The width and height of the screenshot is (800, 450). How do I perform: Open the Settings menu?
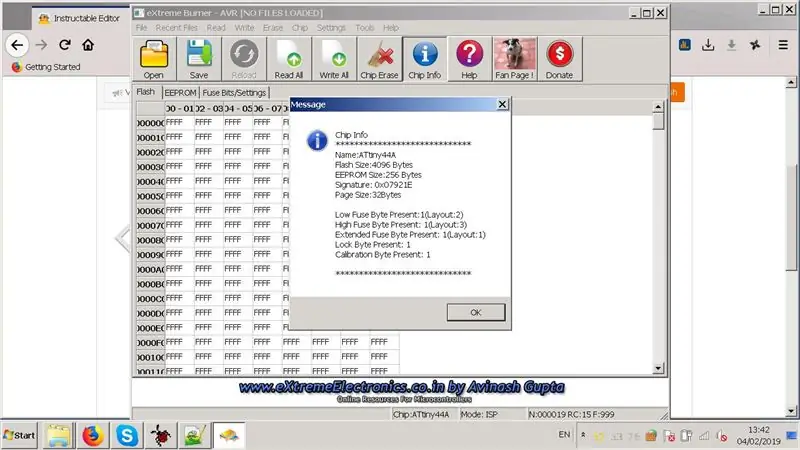[331, 28]
